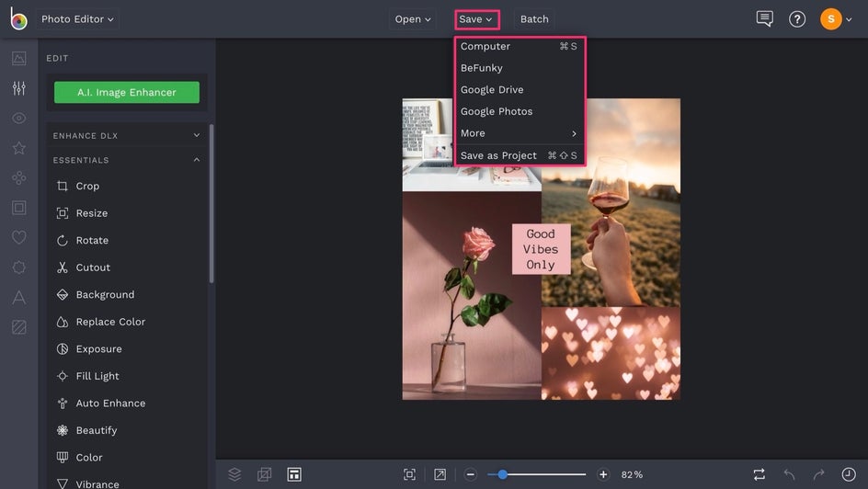
Task: Click the Good Vibes Only text box
Action: (541, 249)
